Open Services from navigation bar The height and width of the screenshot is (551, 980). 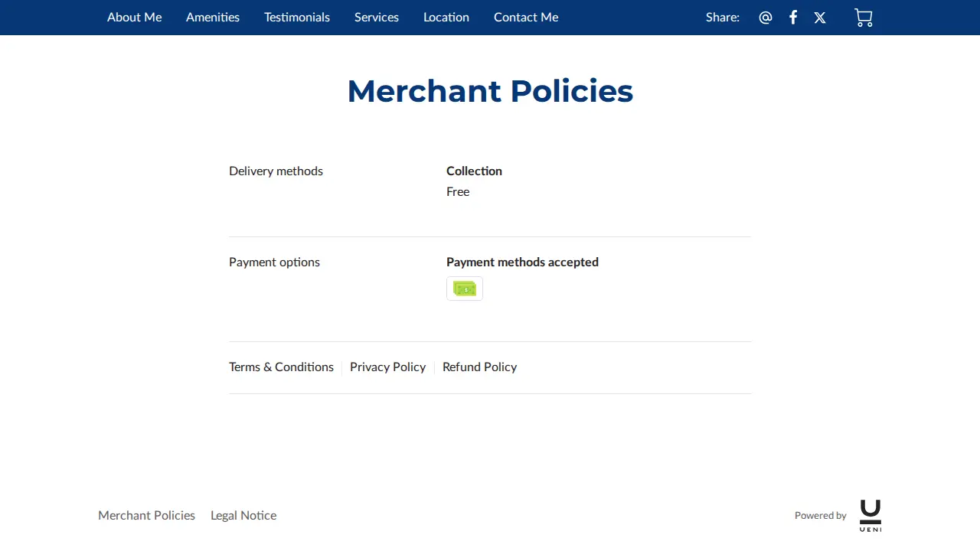(377, 17)
